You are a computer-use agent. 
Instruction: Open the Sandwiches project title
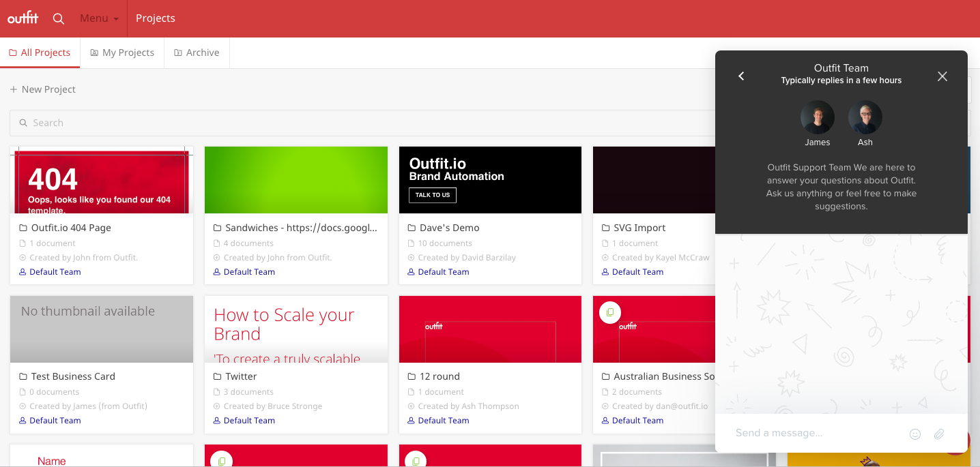[301, 228]
